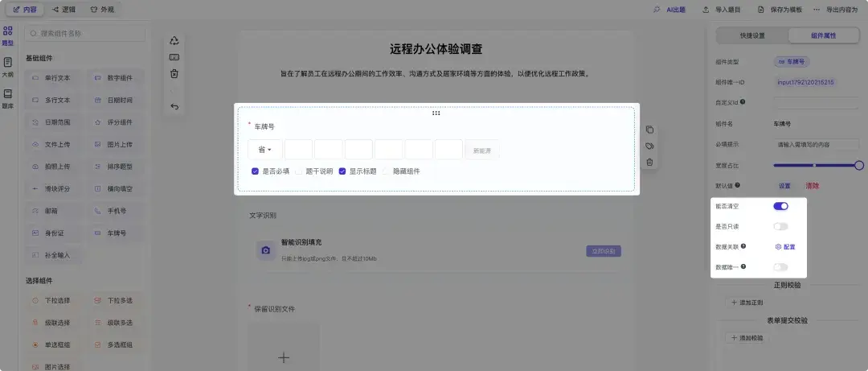Open the 题库 question bank sidebar
Screen dimensions: 868x371
tap(8, 98)
